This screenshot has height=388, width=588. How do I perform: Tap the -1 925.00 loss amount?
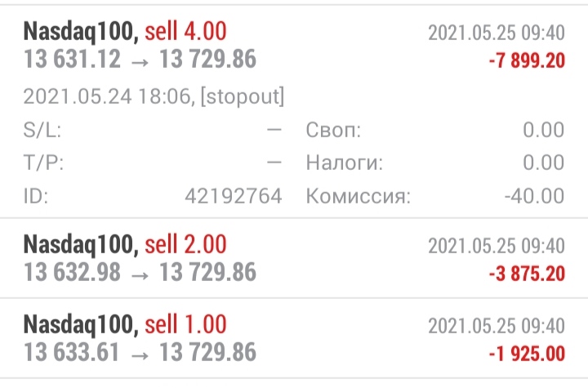click(527, 354)
